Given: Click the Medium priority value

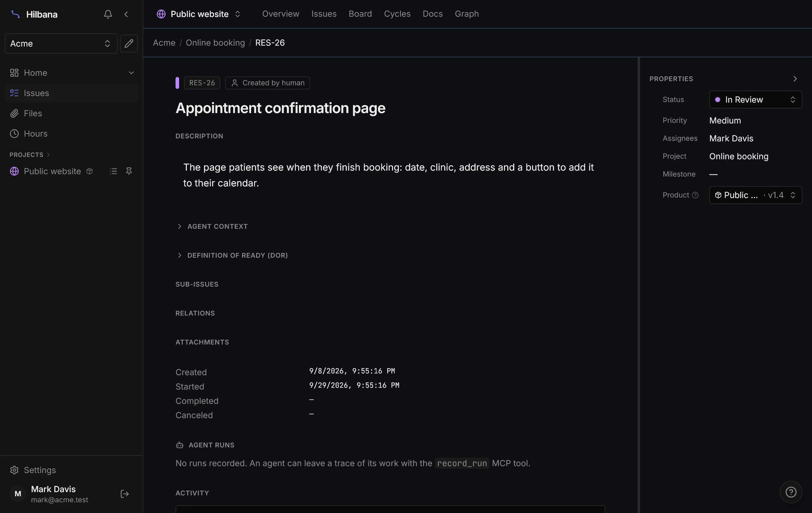Looking at the screenshot, I should [x=725, y=120].
